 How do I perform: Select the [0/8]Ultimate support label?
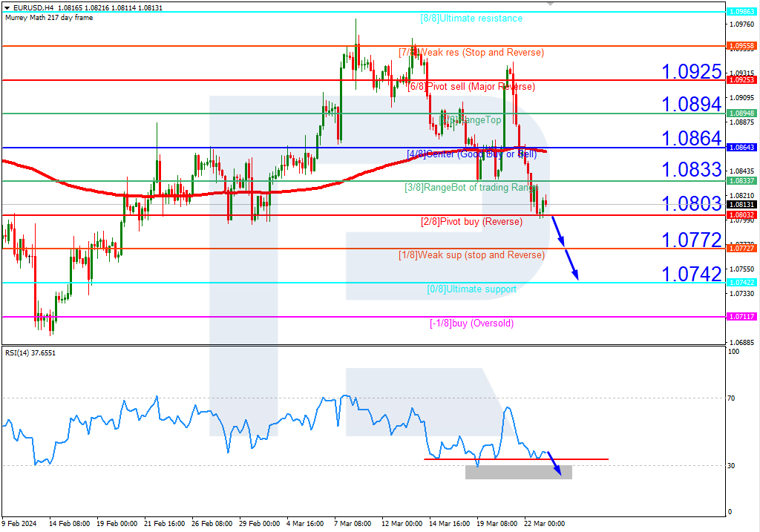click(471, 289)
